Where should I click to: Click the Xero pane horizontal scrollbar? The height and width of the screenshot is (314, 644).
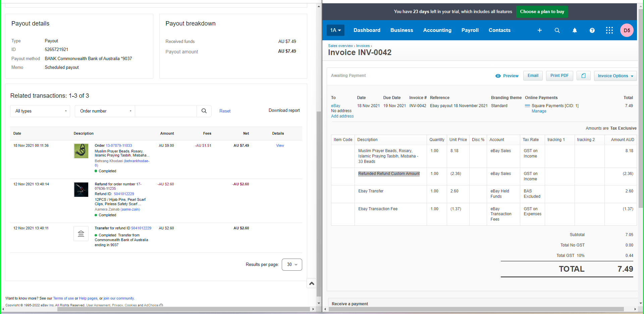coord(476,309)
